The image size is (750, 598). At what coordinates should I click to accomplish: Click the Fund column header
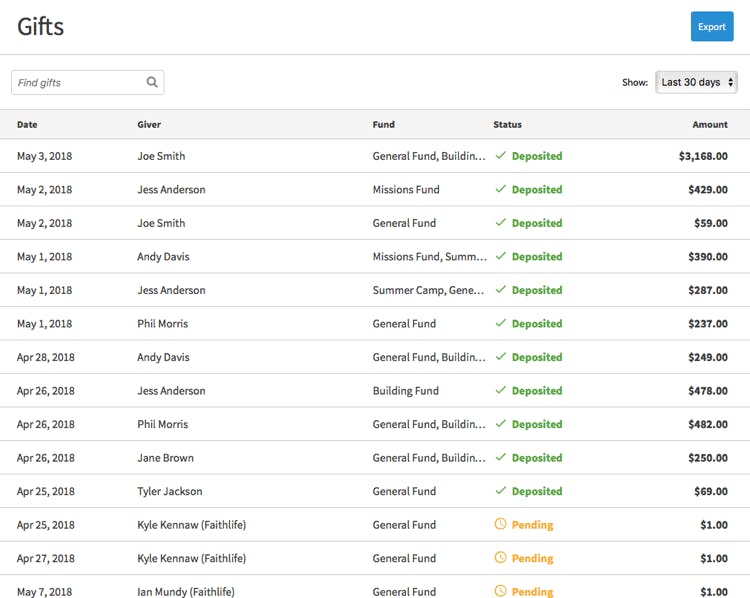coord(383,125)
